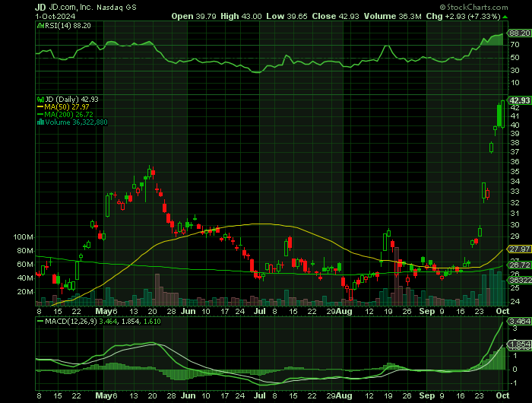The height and width of the screenshot is (403, 532).
Task: Click the 42.93 last price tag on axis
Action: point(519,100)
